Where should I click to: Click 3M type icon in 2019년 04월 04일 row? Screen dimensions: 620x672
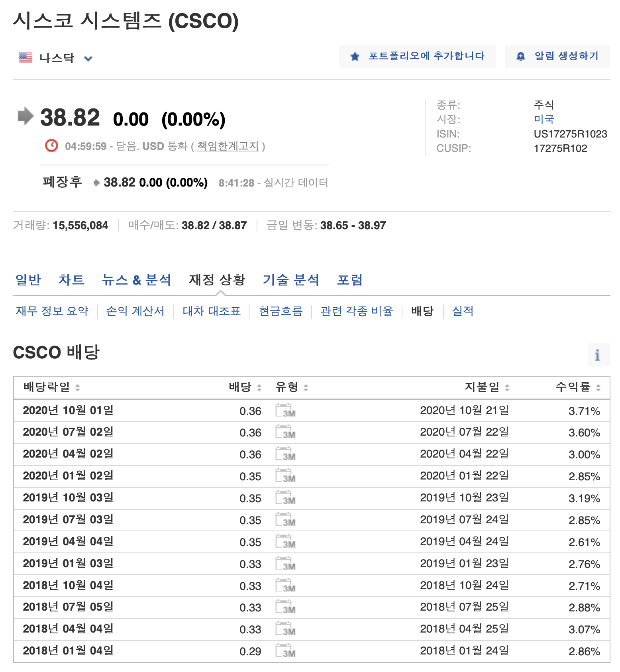pyautogui.click(x=285, y=542)
